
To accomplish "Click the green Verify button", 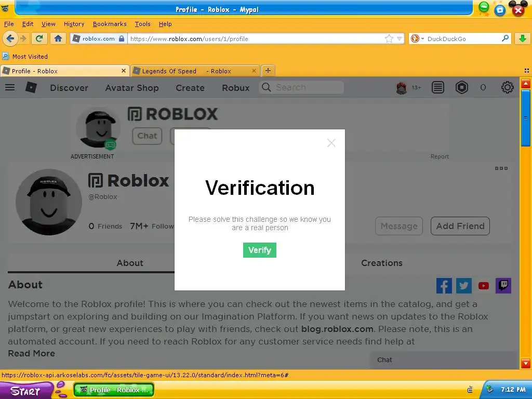I will tap(260, 250).
